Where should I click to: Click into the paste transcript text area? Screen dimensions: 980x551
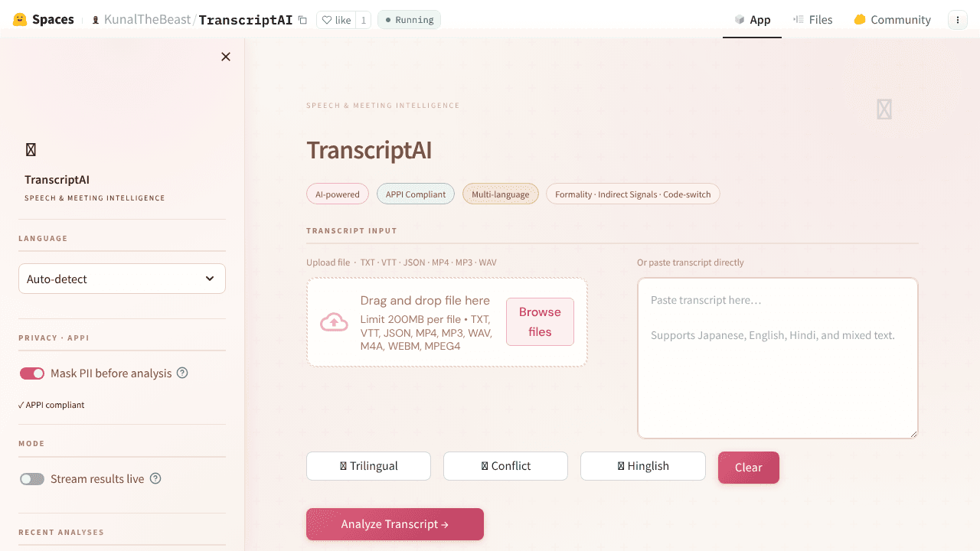pyautogui.click(x=778, y=358)
